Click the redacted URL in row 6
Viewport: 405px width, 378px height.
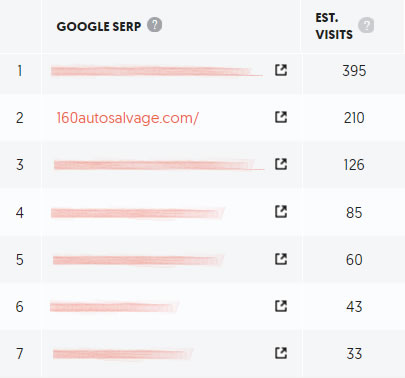[x=114, y=307]
